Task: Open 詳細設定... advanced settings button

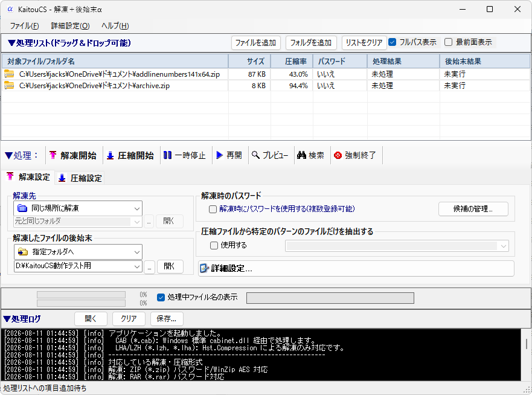Action: 356,268
